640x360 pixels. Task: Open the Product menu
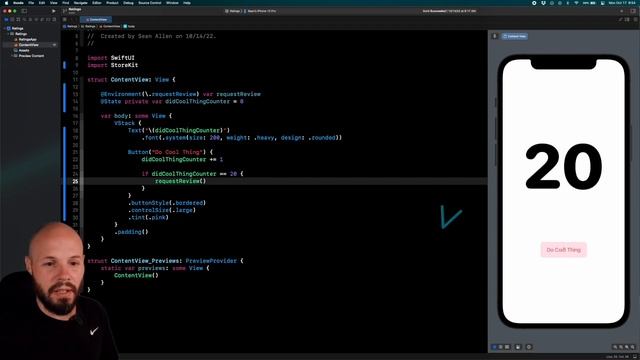click(x=112, y=3)
